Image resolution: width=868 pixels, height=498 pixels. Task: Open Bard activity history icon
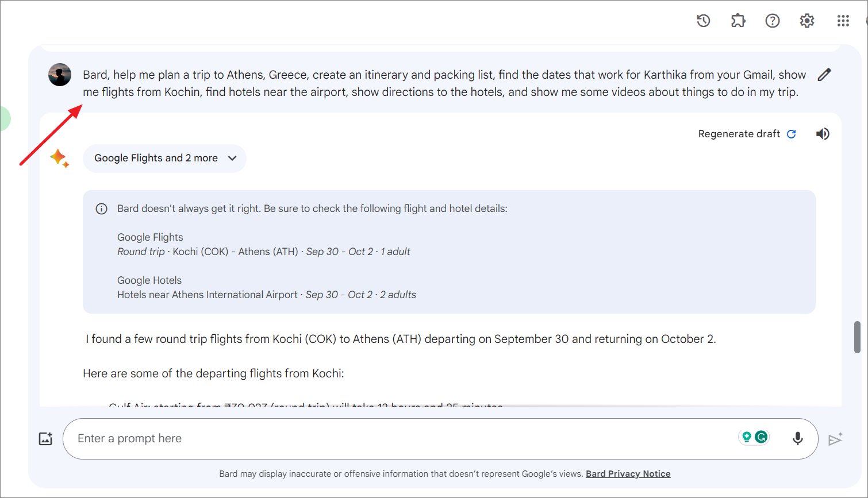coord(704,21)
